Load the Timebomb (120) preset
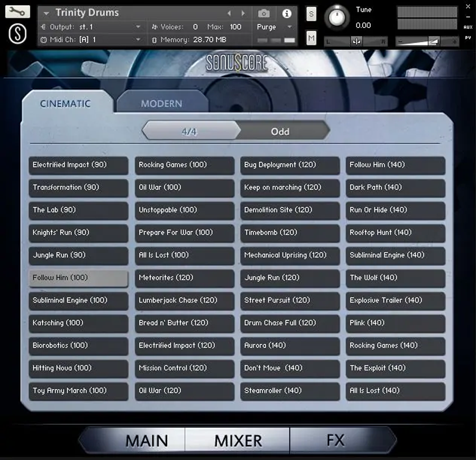The height and width of the screenshot is (460, 476). [290, 233]
